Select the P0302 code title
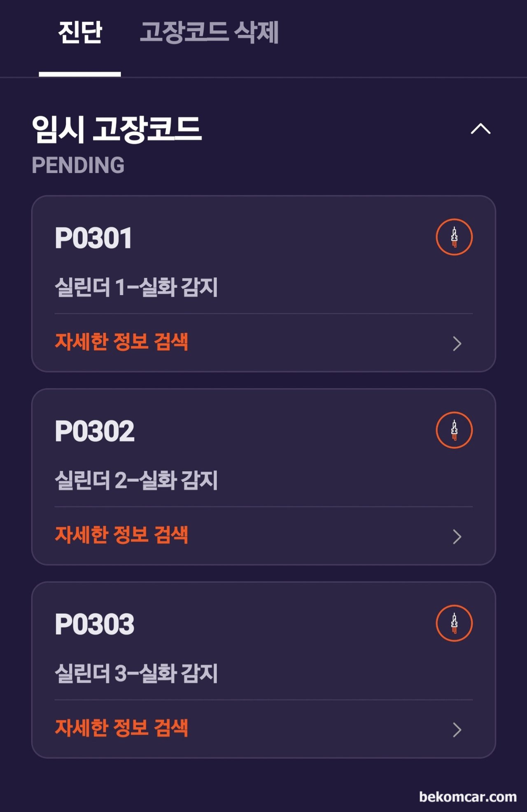Screen dimensions: 527x812 95,431
